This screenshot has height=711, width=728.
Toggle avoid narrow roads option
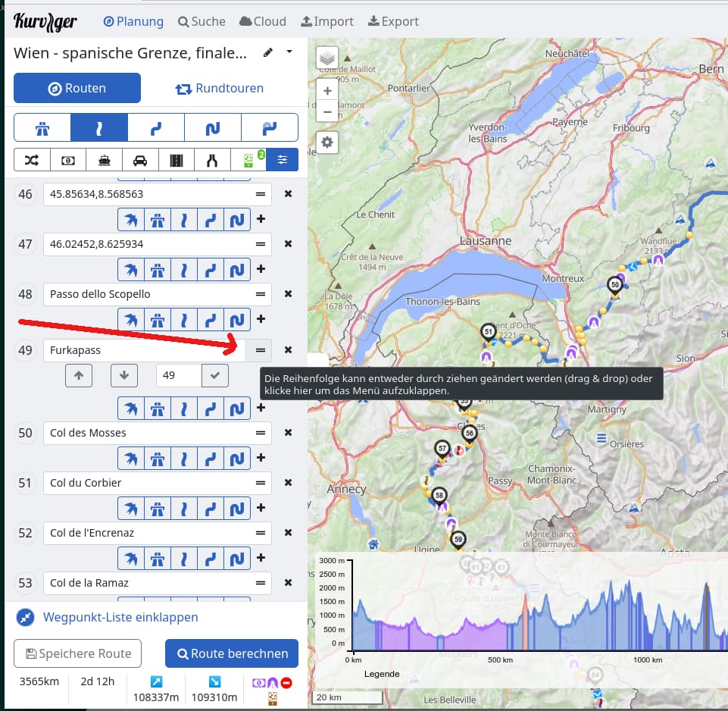coord(212,161)
